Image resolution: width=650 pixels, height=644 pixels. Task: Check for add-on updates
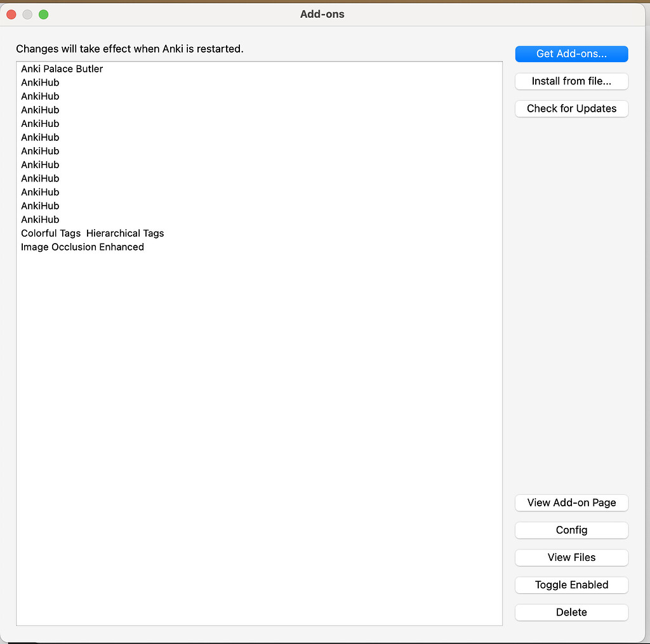pos(571,108)
